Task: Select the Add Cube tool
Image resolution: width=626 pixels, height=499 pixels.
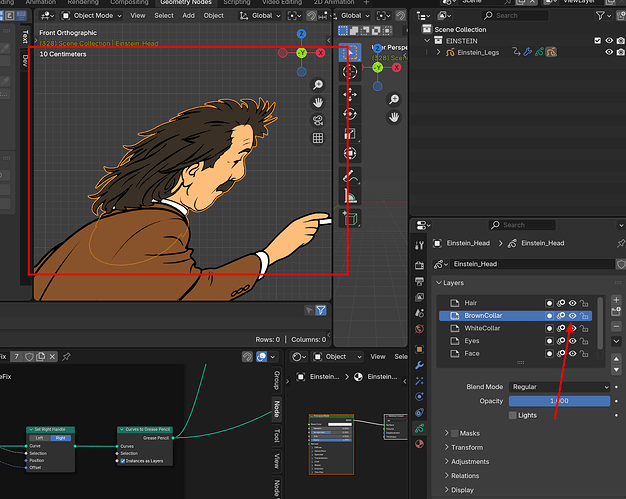Action: (x=350, y=219)
